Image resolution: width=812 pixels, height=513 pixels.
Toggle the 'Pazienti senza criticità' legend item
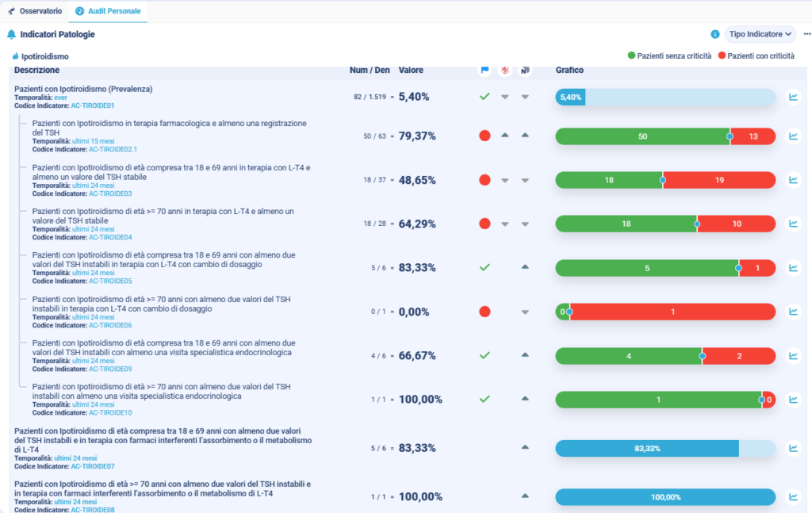click(x=671, y=56)
